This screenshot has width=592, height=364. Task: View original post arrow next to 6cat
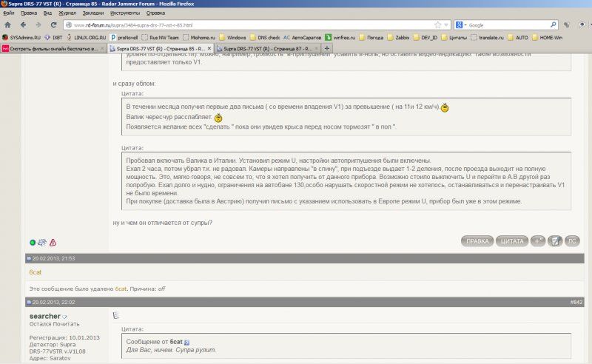coord(186,342)
